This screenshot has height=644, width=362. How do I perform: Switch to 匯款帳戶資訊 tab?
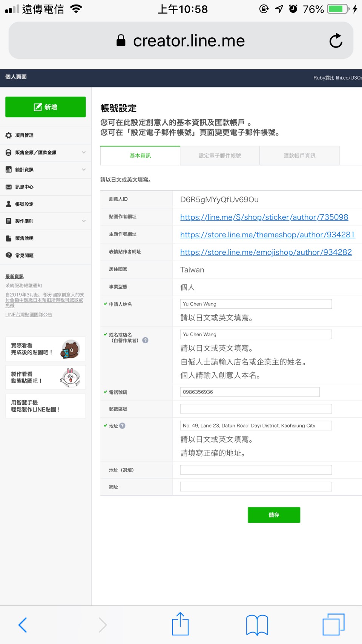(x=299, y=156)
